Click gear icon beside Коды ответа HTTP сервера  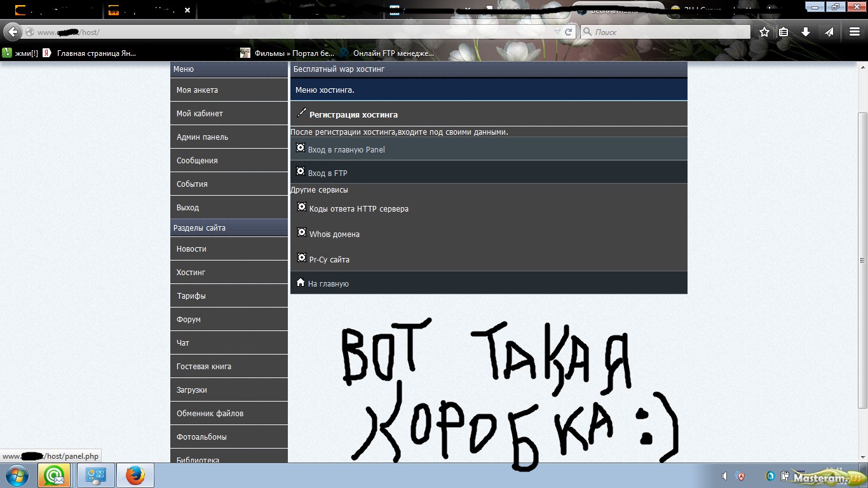pyautogui.click(x=302, y=207)
